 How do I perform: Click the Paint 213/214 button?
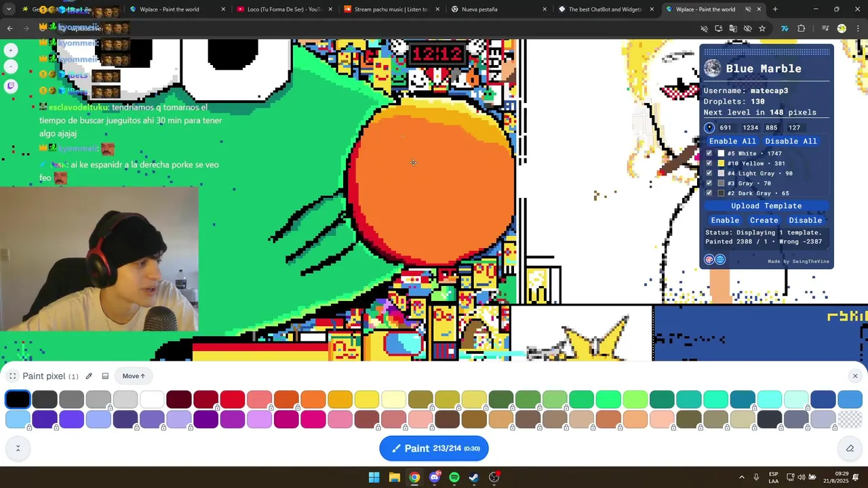pos(434,448)
